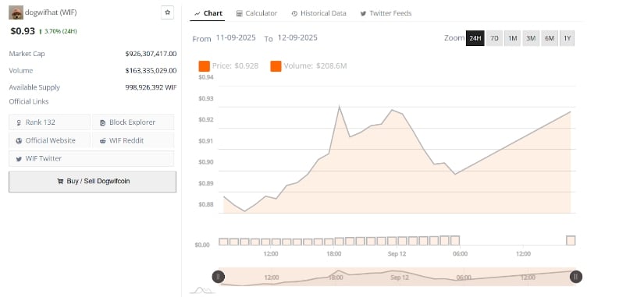Click the Volume: $208.6M legend label

point(315,66)
